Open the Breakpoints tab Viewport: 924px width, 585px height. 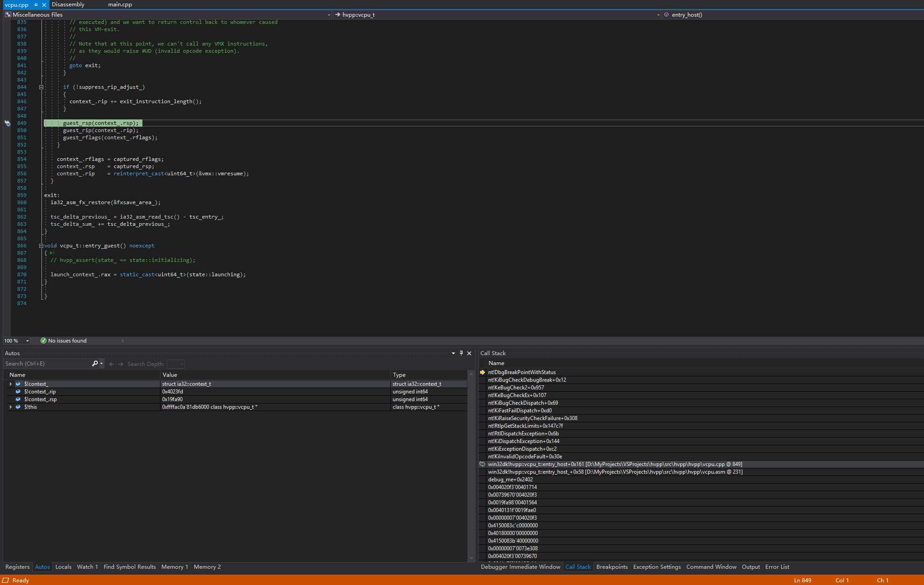(x=612, y=567)
